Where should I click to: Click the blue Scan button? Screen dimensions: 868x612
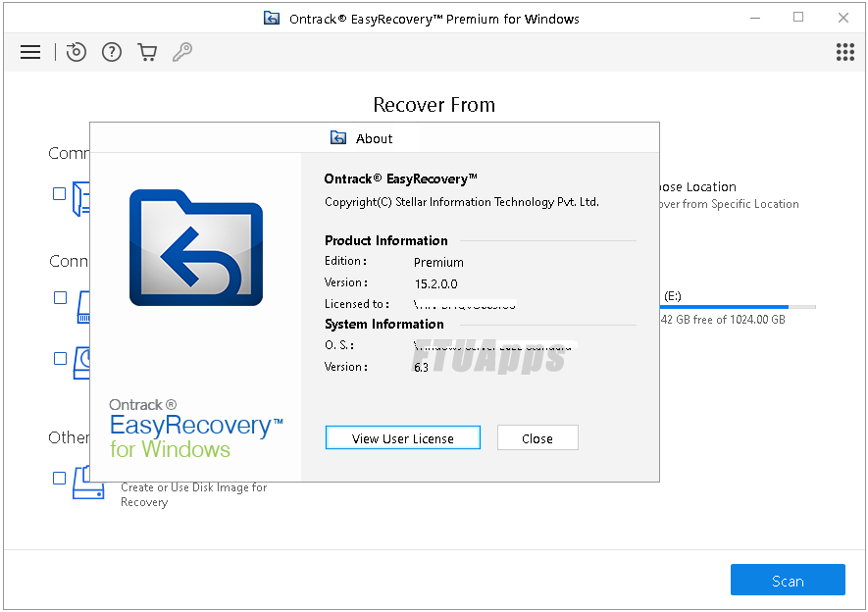(x=788, y=580)
